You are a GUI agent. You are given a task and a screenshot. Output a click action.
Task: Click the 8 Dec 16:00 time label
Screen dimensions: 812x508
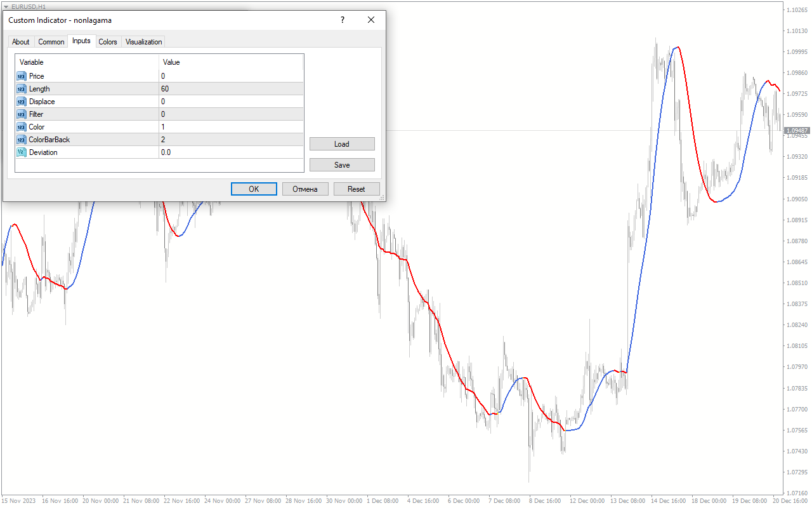(x=545, y=501)
